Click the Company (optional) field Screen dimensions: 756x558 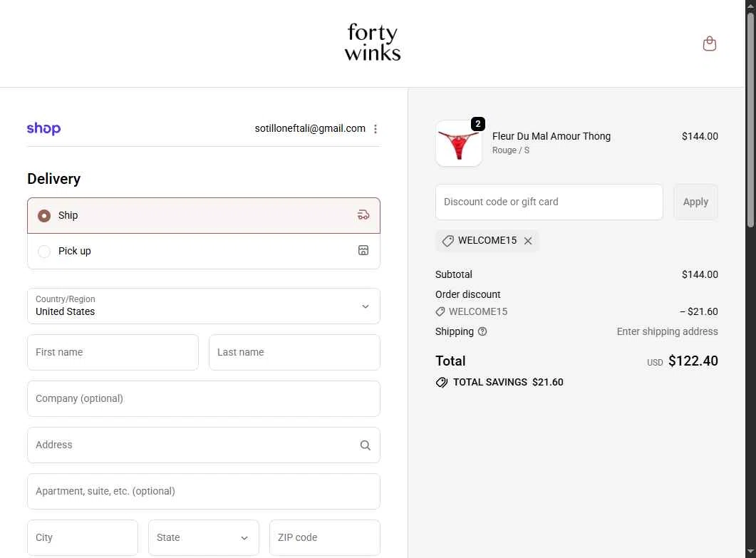click(x=204, y=399)
